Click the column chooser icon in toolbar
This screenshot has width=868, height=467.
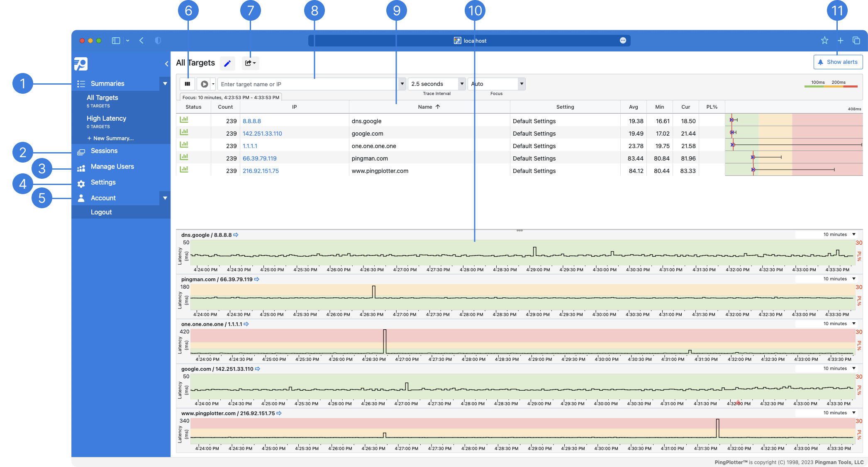pos(188,84)
